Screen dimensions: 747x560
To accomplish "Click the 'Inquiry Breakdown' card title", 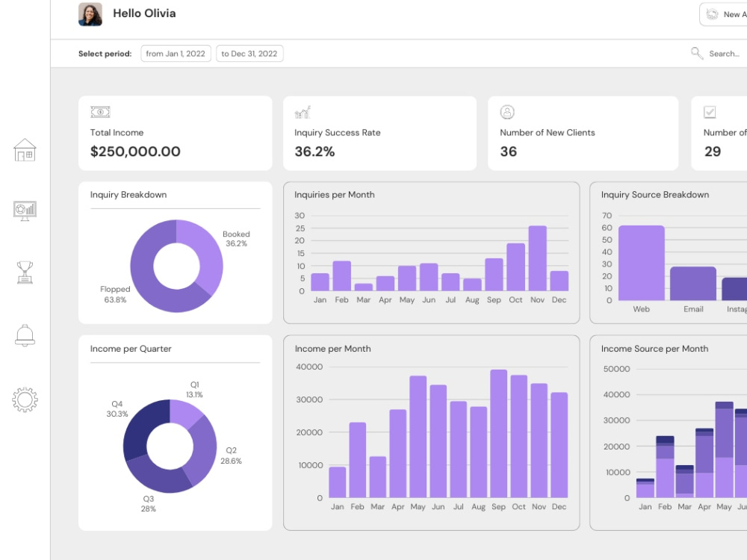I will pos(128,195).
